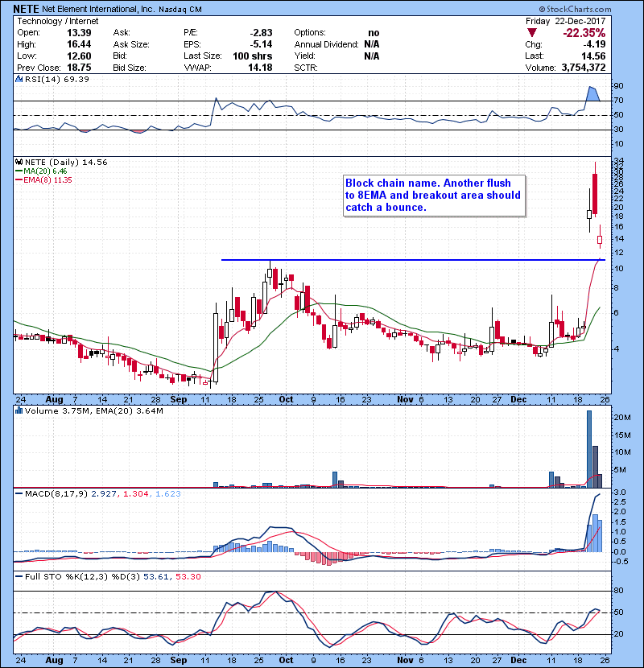Click the RSI area-chart icon beside label
The image size is (644, 668).
[19, 79]
